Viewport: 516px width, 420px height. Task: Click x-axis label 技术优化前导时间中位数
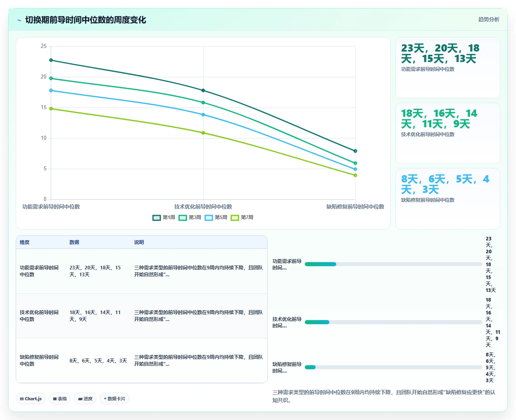(x=203, y=207)
